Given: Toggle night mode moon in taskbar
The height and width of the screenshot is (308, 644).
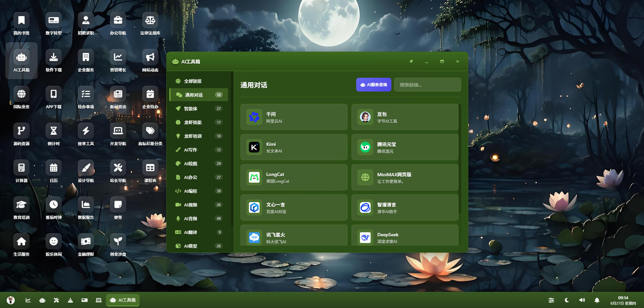Looking at the screenshot, I should pyautogui.click(x=567, y=300).
